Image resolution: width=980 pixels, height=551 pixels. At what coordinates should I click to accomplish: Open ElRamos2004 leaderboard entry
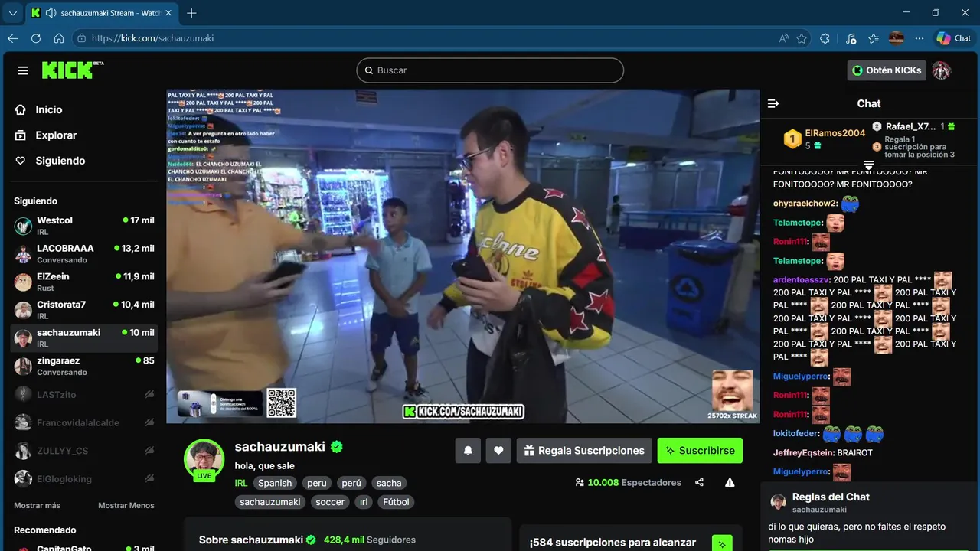coord(824,139)
